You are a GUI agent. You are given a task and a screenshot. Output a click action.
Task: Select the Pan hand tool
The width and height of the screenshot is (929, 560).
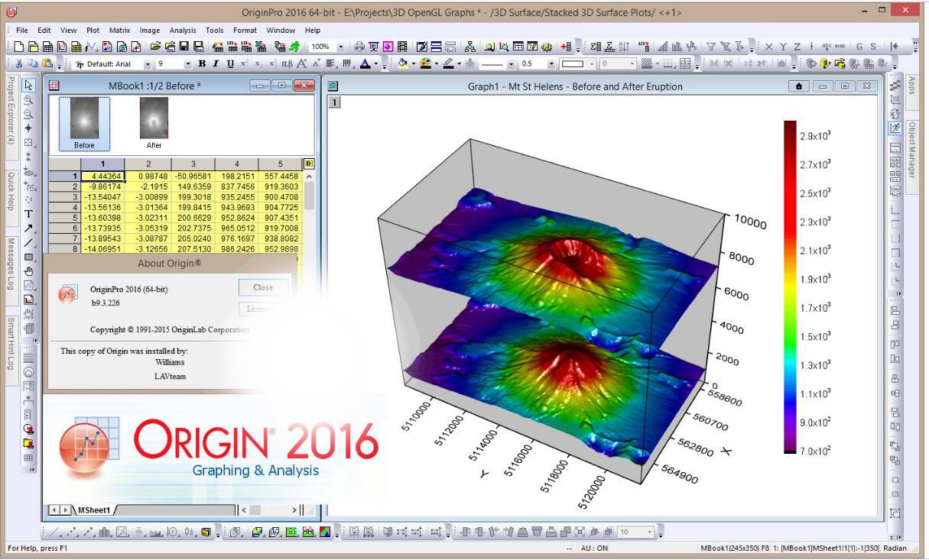[28, 270]
